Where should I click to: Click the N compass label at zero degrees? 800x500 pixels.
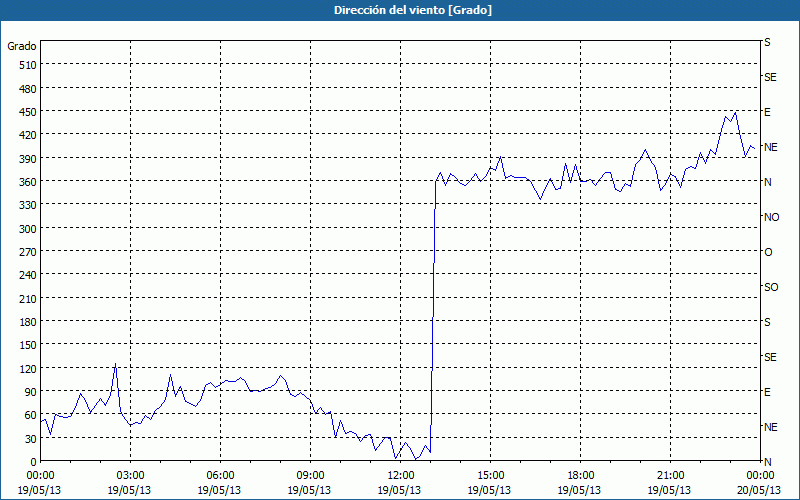(x=768, y=462)
